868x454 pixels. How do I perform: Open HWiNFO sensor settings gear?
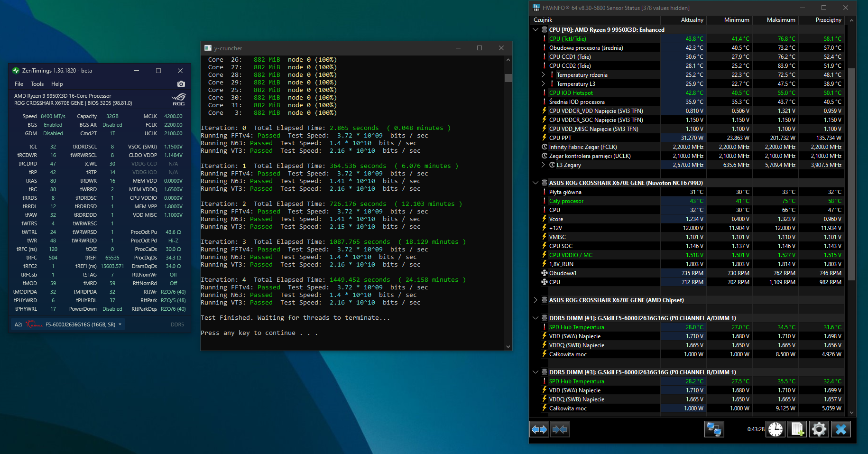click(x=819, y=429)
